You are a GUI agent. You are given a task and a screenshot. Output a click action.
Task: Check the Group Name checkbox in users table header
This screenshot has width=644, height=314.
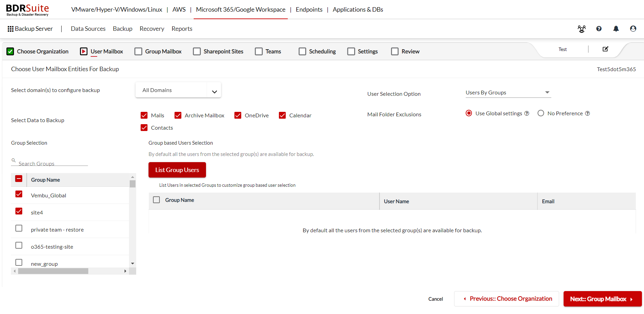156,200
